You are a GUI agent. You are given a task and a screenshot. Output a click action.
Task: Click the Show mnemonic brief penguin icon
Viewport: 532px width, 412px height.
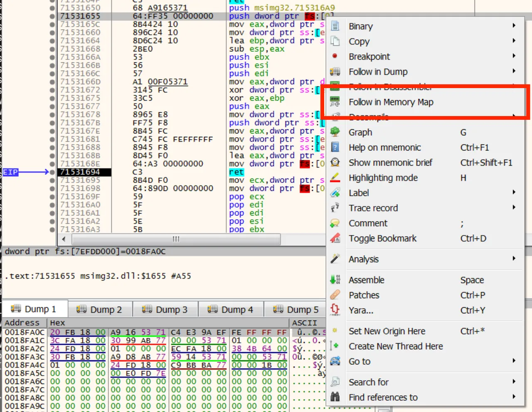pos(335,163)
